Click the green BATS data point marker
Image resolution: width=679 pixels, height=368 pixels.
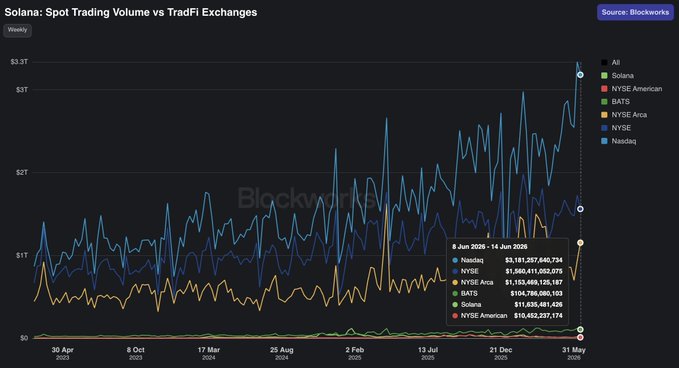click(x=580, y=329)
